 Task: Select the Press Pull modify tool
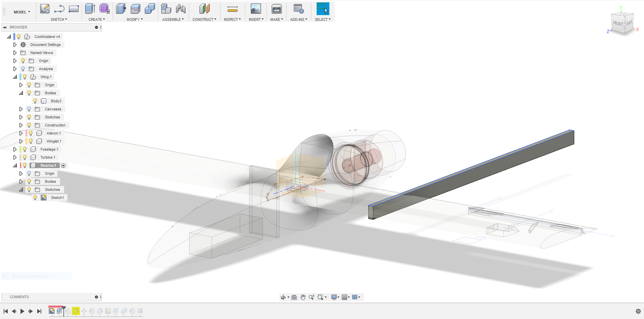(121, 9)
